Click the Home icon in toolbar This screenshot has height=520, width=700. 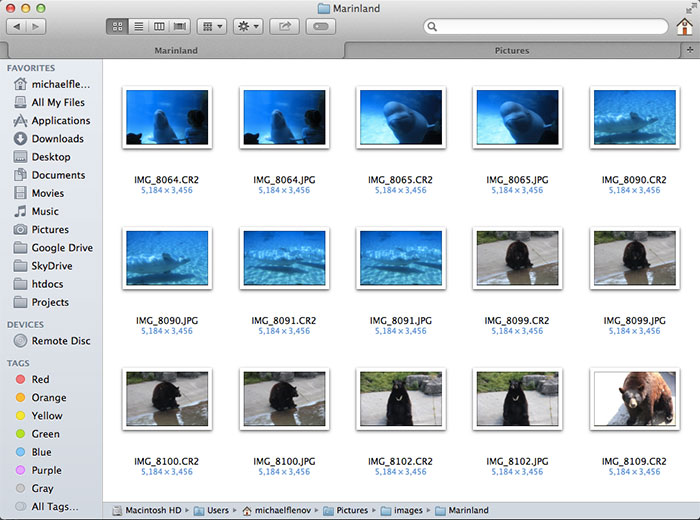click(684, 27)
